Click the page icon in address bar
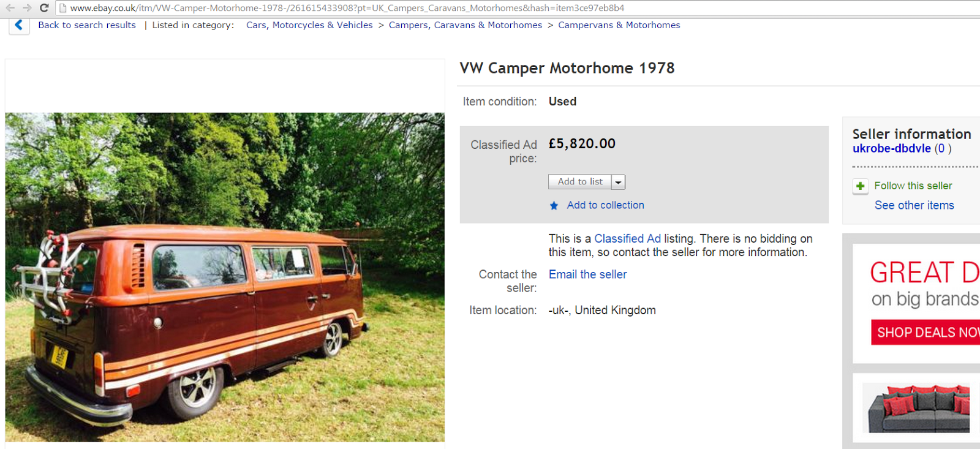The height and width of the screenshot is (449, 980). point(62,8)
